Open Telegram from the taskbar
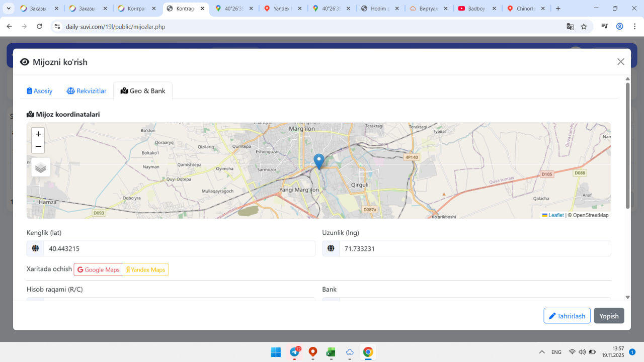The height and width of the screenshot is (362, 644). 294,352
